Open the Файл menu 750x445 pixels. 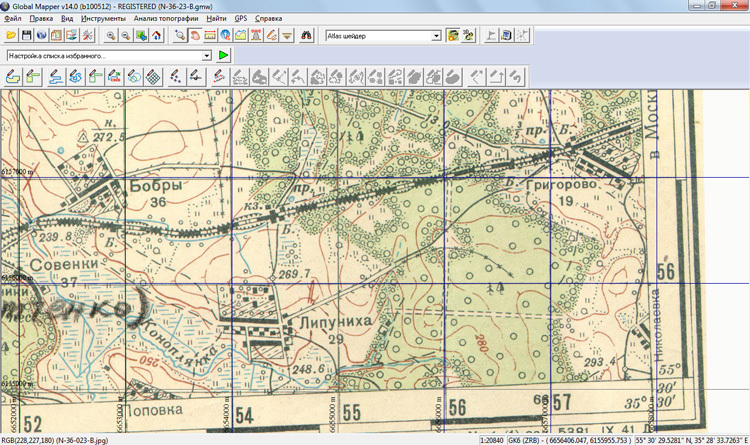[13, 18]
